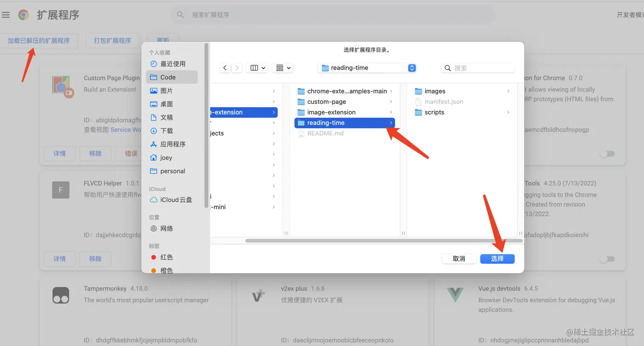644x346 pixels.
Task: Confirm with the Select (选择) button
Action: [497, 259]
